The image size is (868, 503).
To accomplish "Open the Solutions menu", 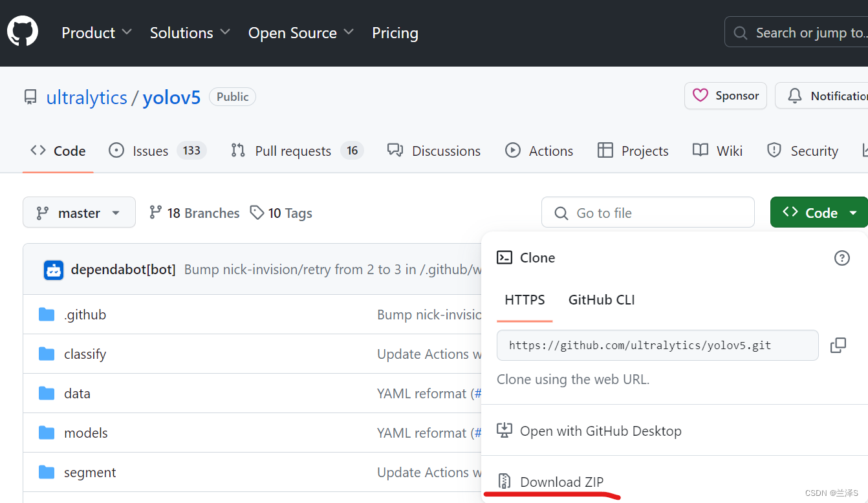I will tap(190, 32).
